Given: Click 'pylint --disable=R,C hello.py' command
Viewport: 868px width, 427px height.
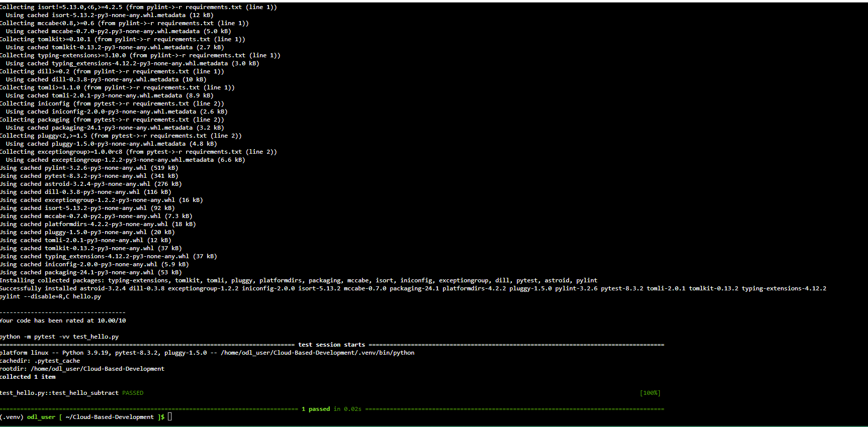Looking at the screenshot, I should click(50, 296).
